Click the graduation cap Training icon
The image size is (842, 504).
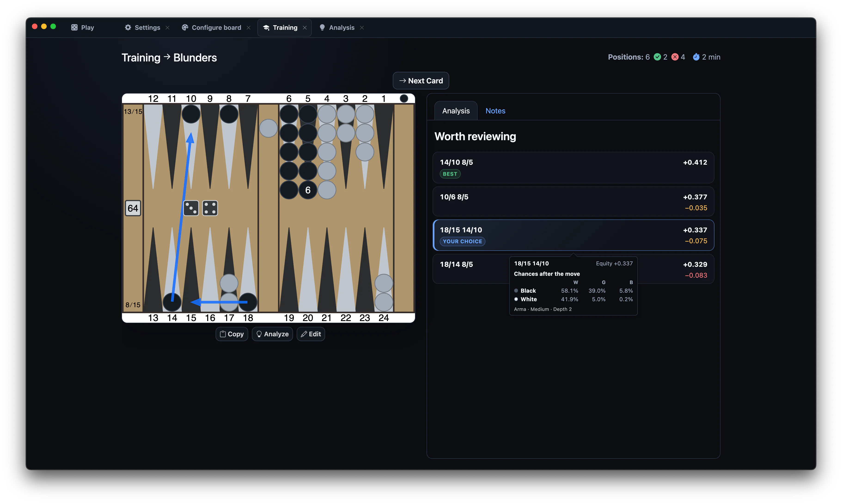(266, 27)
